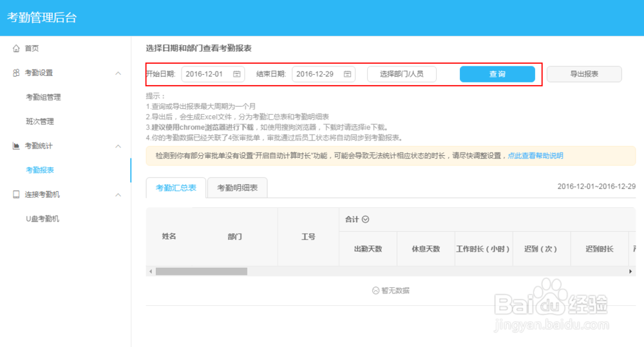This screenshot has width=644, height=347.
Task: Click the 导出报表 button
Action: click(584, 74)
